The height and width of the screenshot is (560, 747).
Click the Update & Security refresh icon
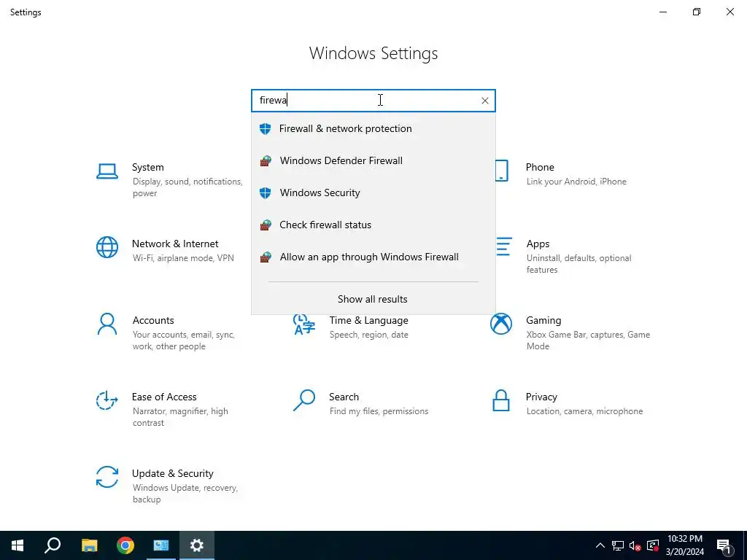(107, 477)
